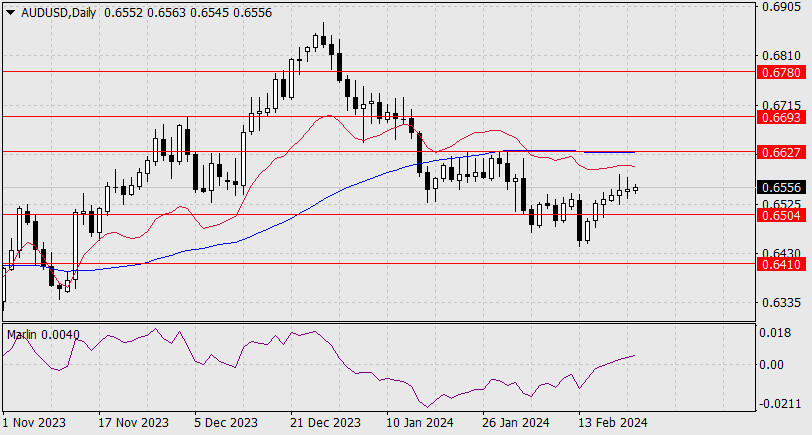Screen dimensions: 812x435
Task: Click the dropdown triangle beside AUDUSD,Daily
Action: (x=10, y=13)
